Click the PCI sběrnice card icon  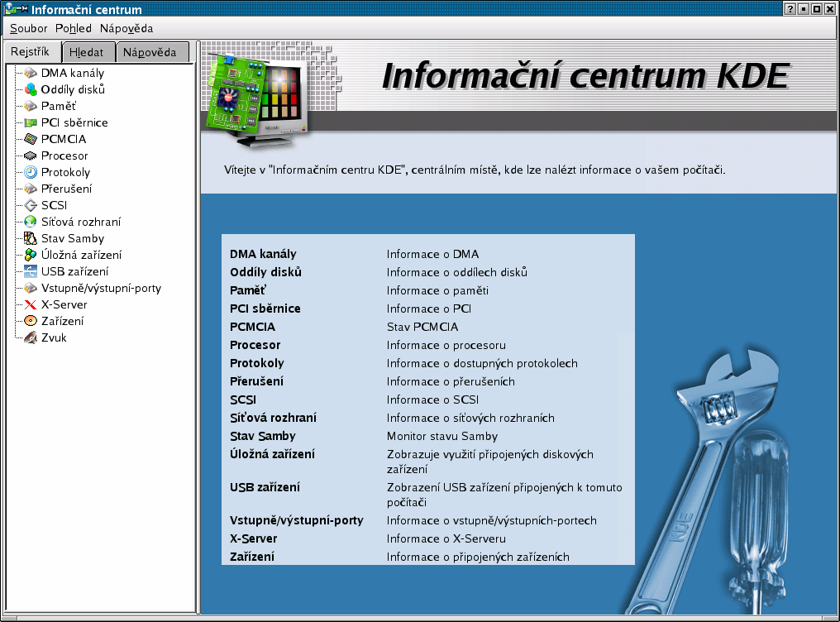point(31,122)
